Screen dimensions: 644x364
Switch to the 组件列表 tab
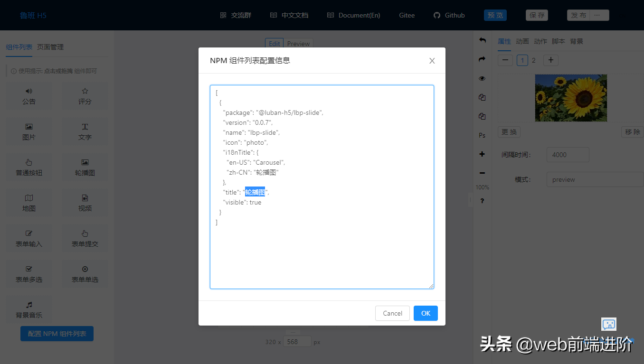[19, 47]
